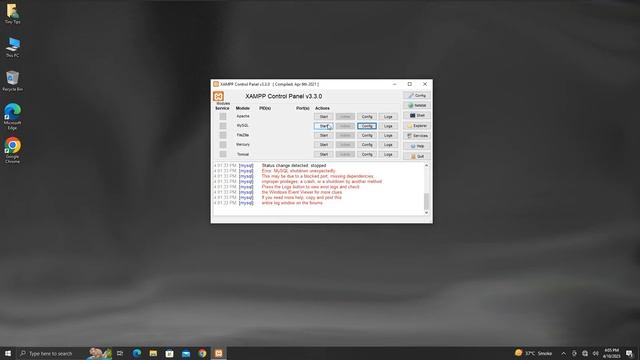Start the MySQL module

324,126
